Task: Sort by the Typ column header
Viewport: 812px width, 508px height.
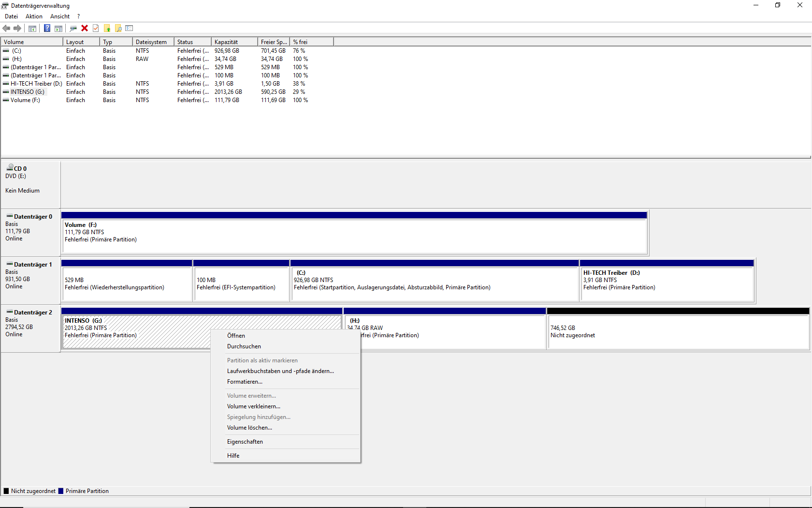Action: tap(116, 42)
